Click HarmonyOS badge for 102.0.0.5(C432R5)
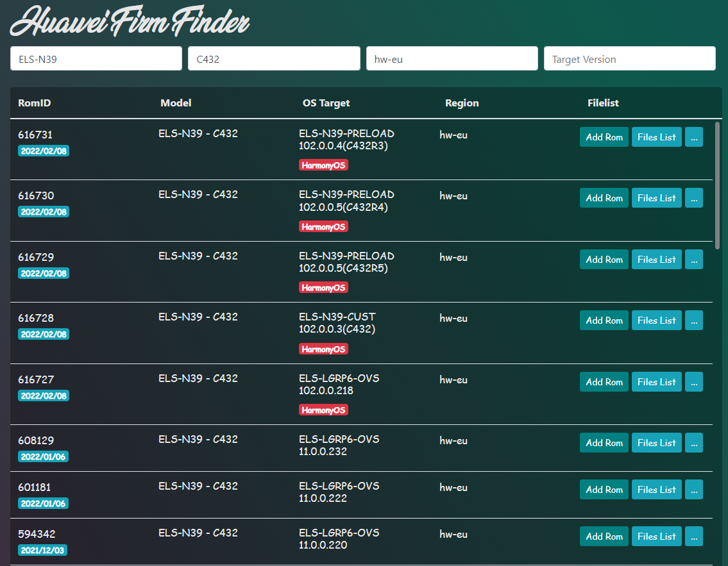The image size is (728, 566). click(x=324, y=288)
